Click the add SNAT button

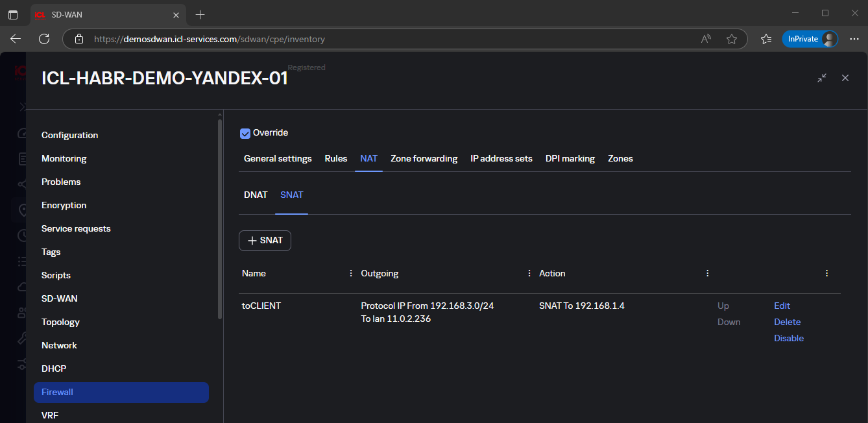point(265,241)
